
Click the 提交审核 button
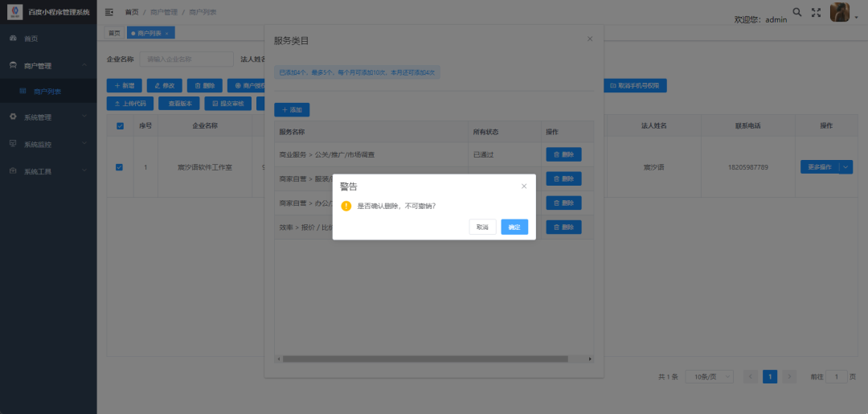(228, 104)
